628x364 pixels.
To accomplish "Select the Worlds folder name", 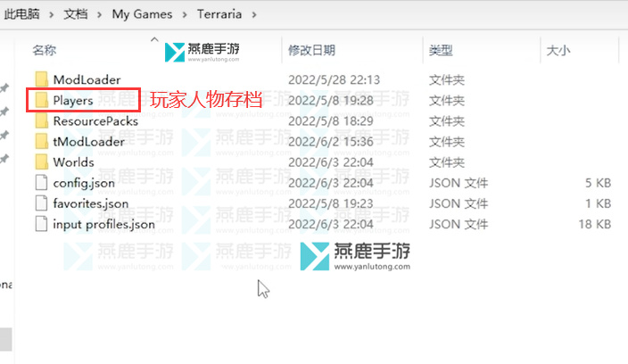I will pos(74,162).
